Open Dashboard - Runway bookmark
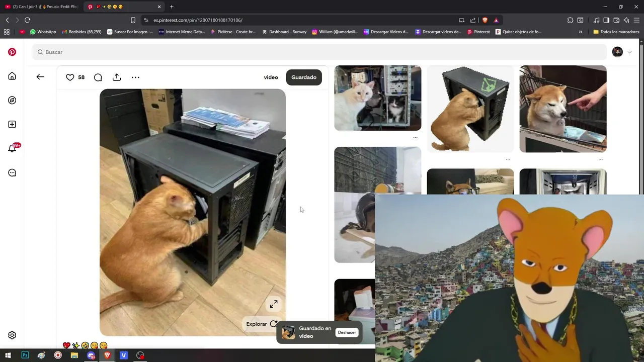 pyautogui.click(x=284, y=32)
